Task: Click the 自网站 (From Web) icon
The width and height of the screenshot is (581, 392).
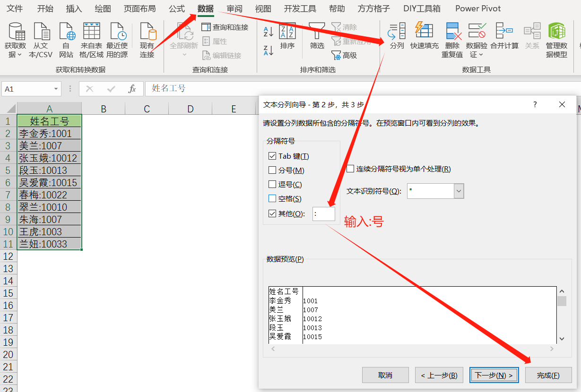Action: tap(67, 32)
